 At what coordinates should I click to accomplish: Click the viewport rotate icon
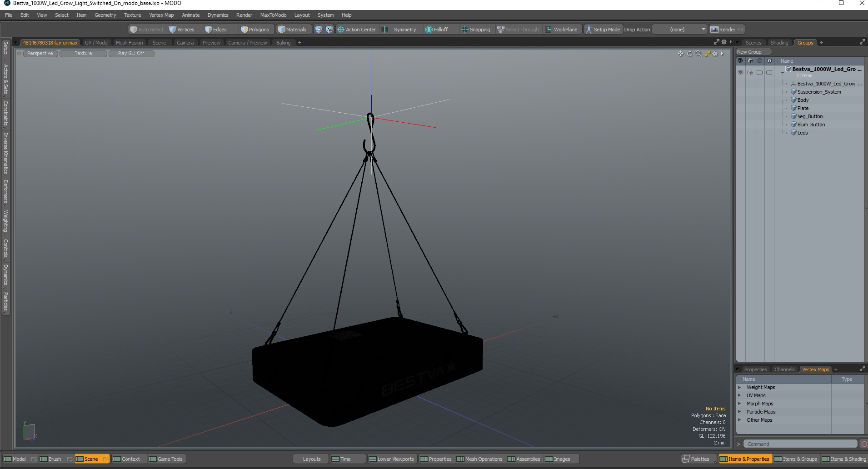689,54
